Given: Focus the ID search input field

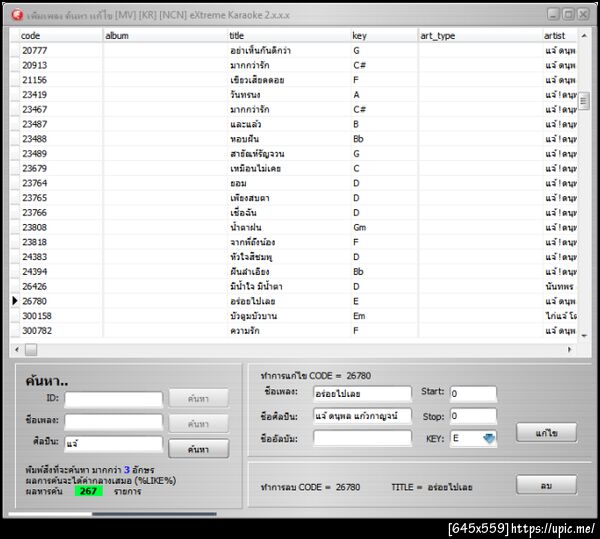Looking at the screenshot, I should click(x=114, y=399).
